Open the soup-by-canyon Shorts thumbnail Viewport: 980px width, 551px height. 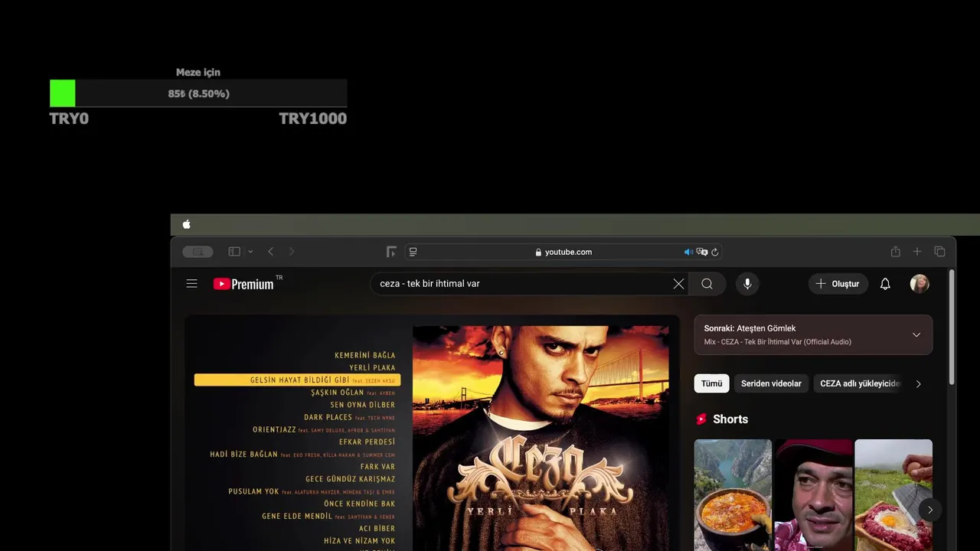(x=733, y=495)
